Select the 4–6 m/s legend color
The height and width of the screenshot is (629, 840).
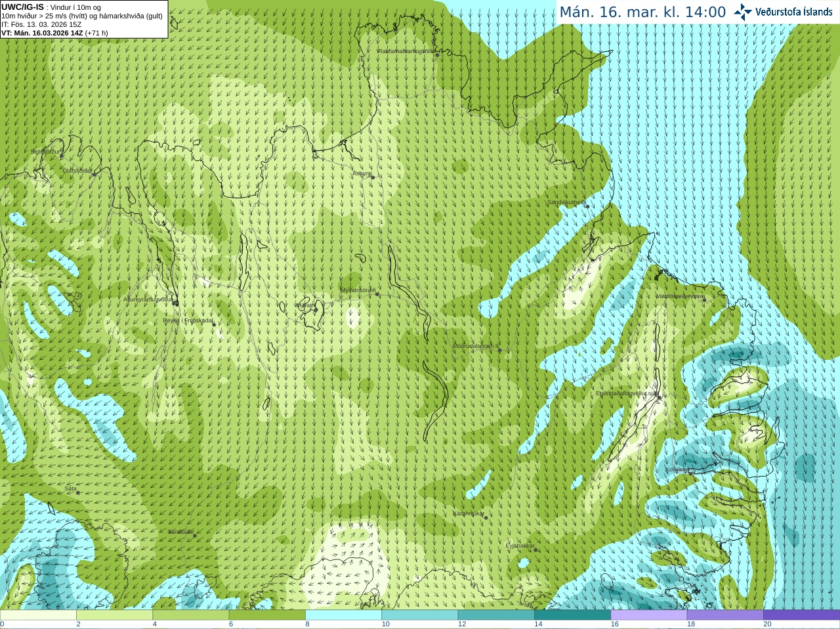(191, 615)
